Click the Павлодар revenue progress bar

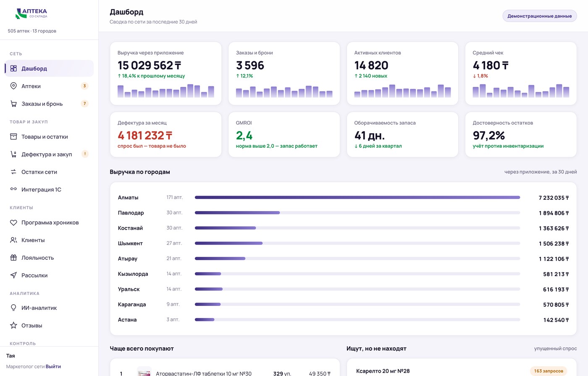(357, 213)
